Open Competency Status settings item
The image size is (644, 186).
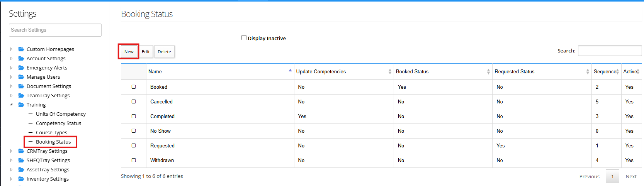pos(58,123)
